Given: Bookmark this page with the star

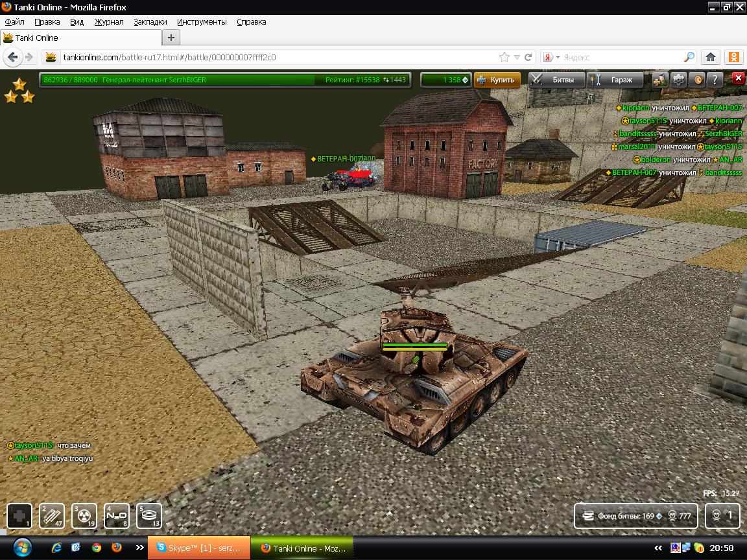Looking at the screenshot, I should pyautogui.click(x=504, y=57).
